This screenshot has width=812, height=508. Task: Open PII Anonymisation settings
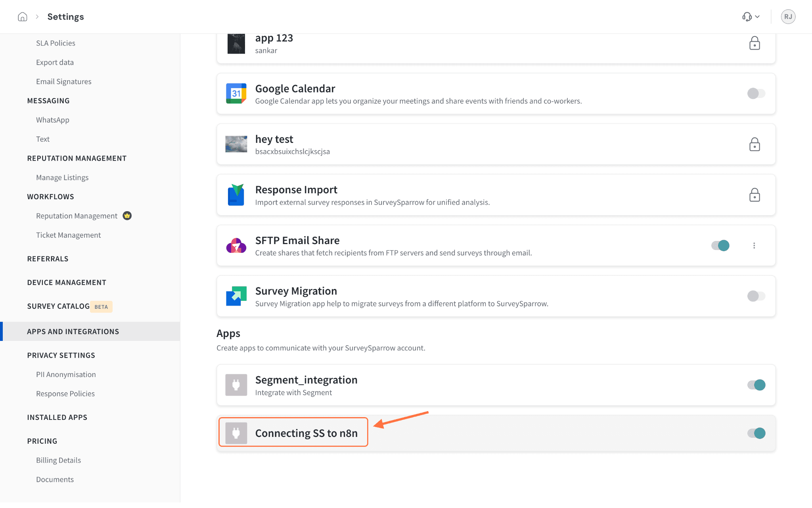coord(66,374)
